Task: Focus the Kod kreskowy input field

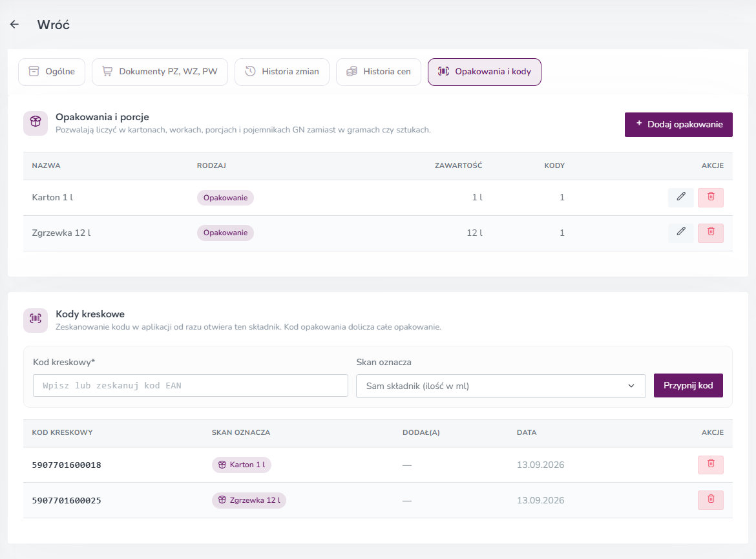Action: coord(191,385)
